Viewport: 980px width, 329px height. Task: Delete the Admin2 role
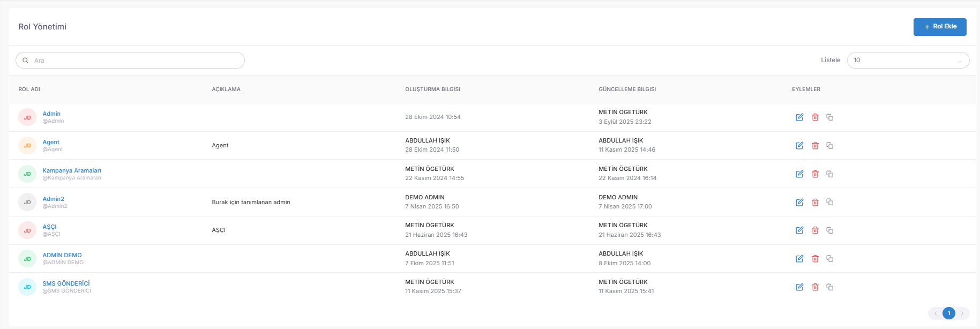(815, 202)
